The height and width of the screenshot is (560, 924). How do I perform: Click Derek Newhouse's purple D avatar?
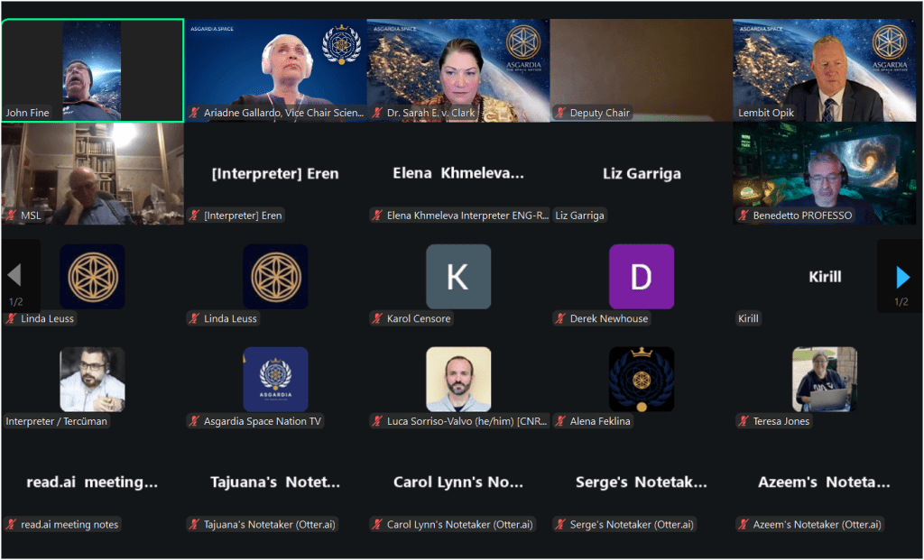[642, 277]
